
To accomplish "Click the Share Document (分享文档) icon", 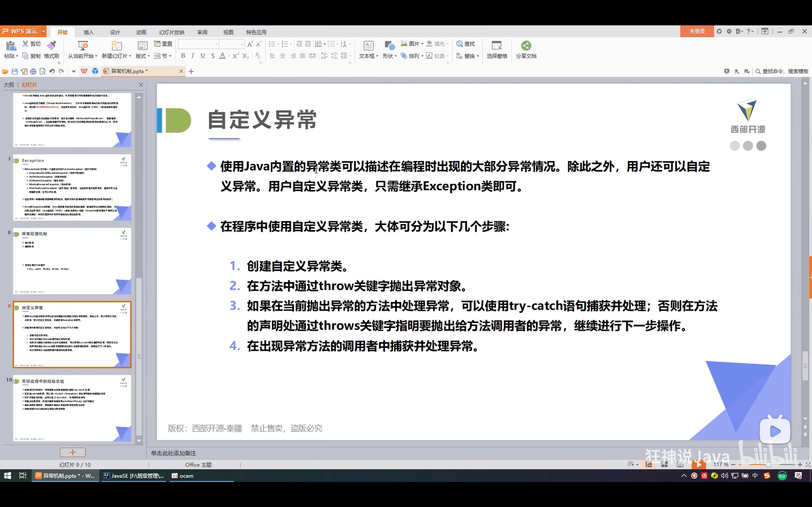I will (x=526, y=46).
